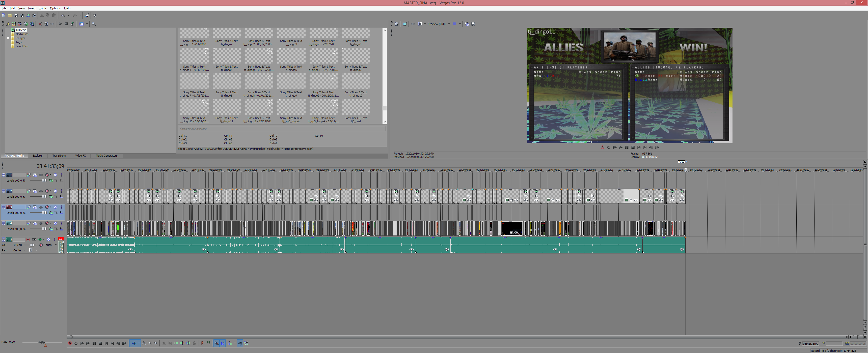
Task: Open automation settings dropdown on track 1
Action: click(50, 175)
